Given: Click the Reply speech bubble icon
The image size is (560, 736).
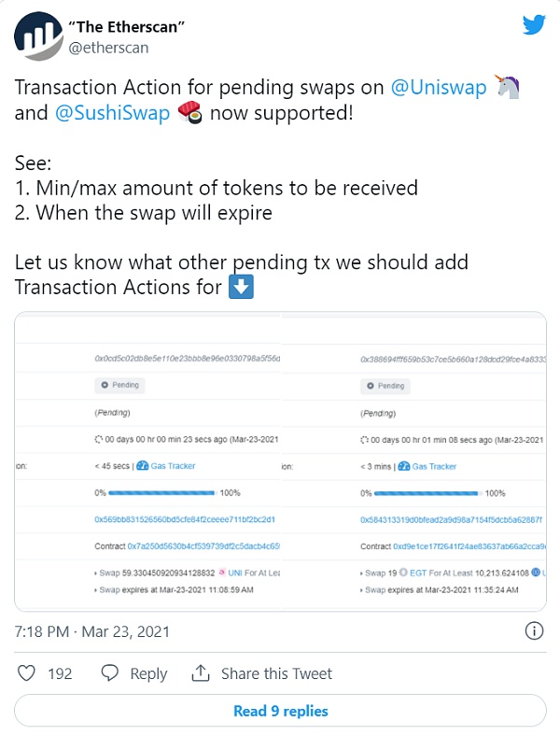Looking at the screenshot, I should [x=110, y=672].
